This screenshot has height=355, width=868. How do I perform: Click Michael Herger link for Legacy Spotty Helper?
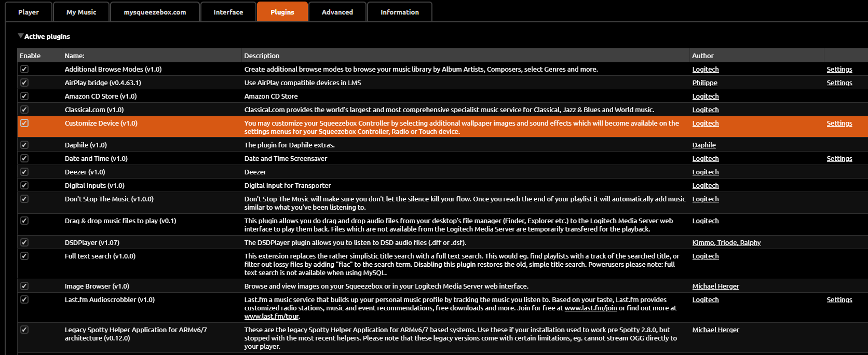coord(716,330)
